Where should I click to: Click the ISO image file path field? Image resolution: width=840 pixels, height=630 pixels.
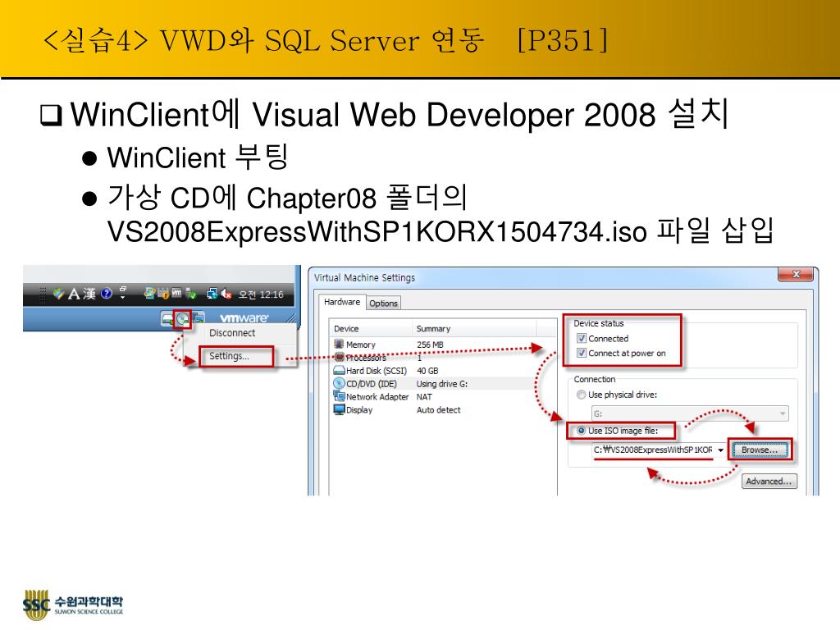[654, 450]
